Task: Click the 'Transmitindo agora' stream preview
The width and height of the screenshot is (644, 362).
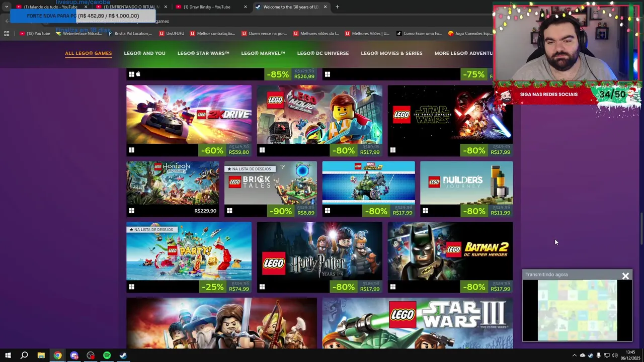Action: 577,310
